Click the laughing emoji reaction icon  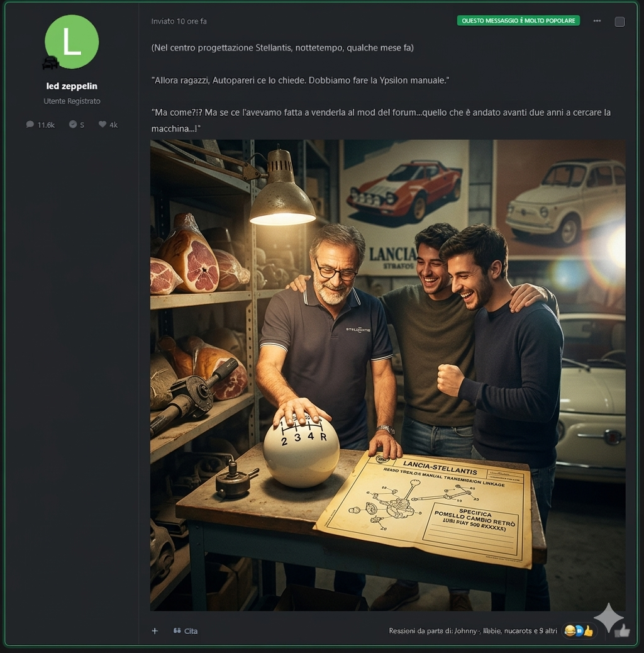(x=569, y=630)
